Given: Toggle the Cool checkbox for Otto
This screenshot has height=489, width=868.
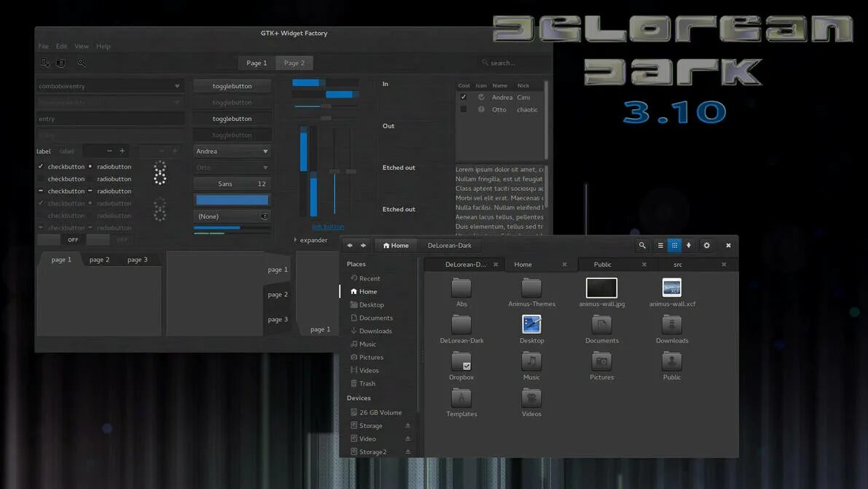Looking at the screenshot, I should coord(464,109).
